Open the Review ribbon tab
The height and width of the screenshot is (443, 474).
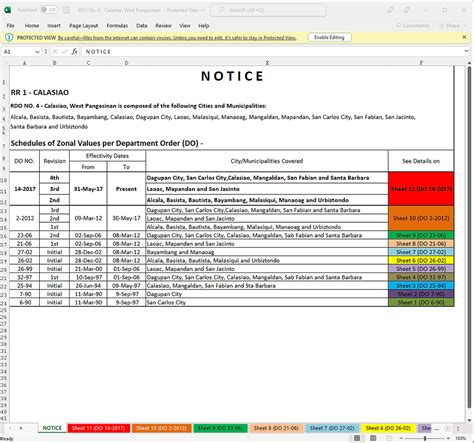pos(163,26)
